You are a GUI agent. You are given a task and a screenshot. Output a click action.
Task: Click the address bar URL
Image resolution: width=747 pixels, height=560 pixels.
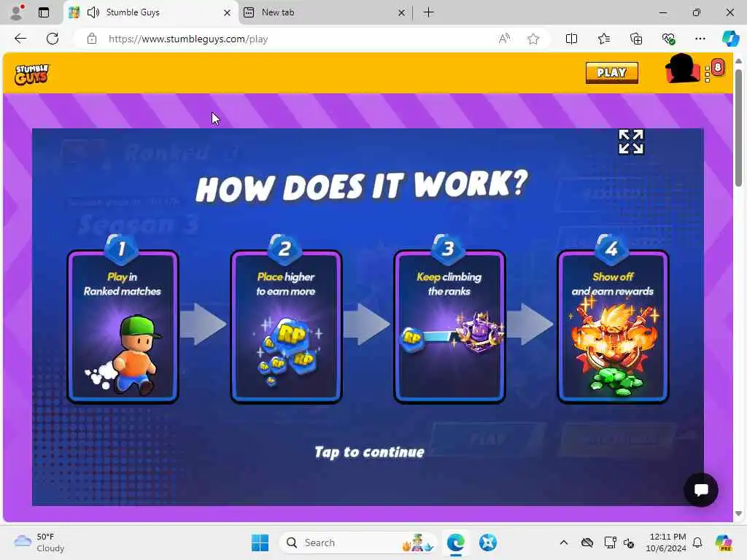[x=188, y=39]
